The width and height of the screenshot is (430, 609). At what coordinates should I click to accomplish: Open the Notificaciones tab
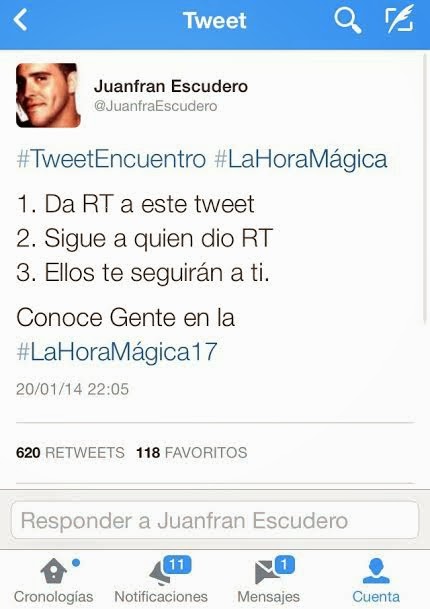pyautogui.click(x=161, y=580)
